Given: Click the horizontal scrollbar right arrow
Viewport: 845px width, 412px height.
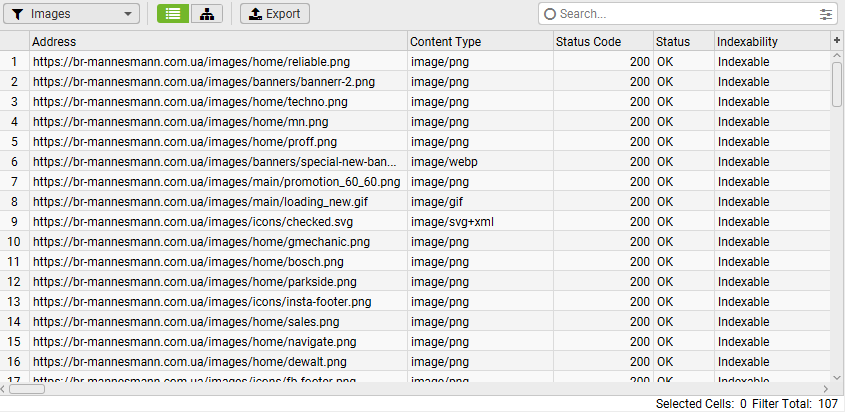Looking at the screenshot, I should pyautogui.click(x=825, y=389).
